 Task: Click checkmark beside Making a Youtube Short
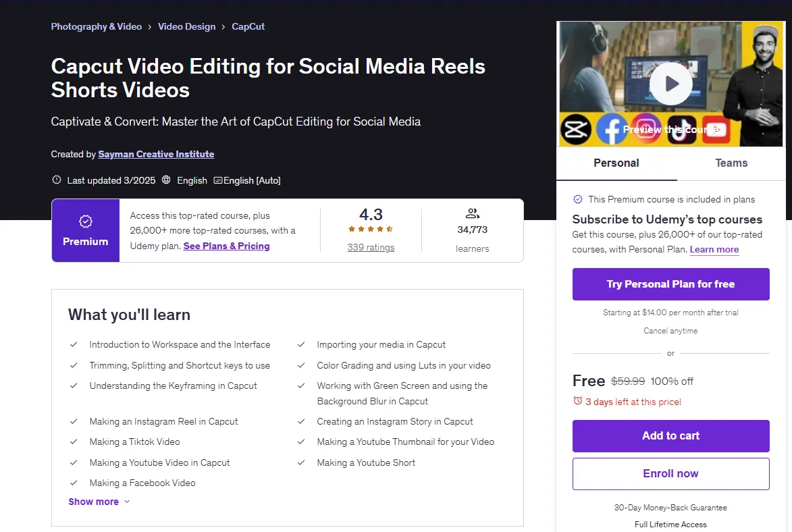tap(301, 462)
